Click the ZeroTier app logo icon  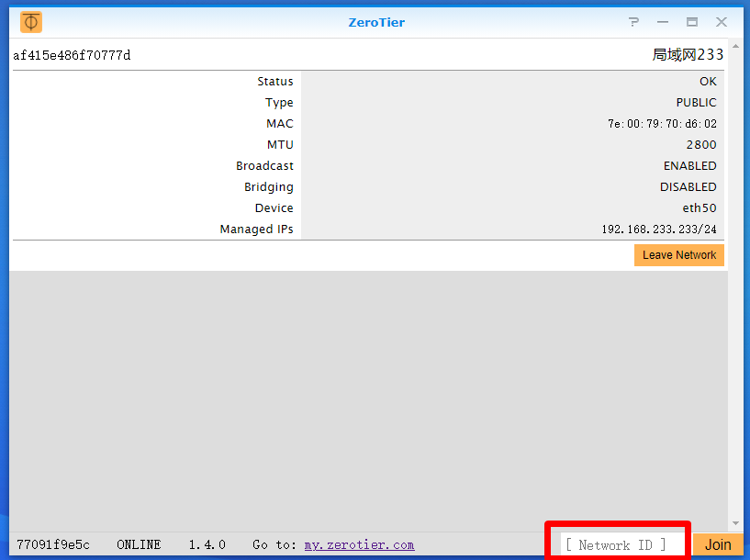pyautogui.click(x=31, y=22)
